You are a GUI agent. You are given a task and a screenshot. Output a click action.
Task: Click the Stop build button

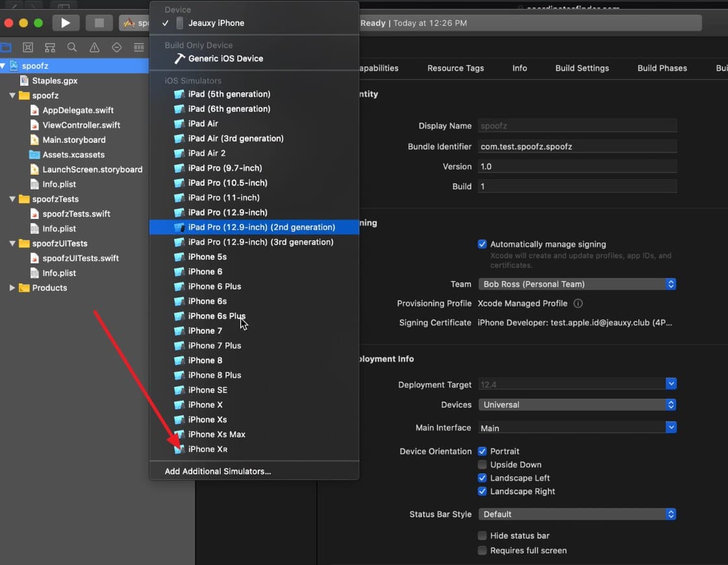click(99, 23)
